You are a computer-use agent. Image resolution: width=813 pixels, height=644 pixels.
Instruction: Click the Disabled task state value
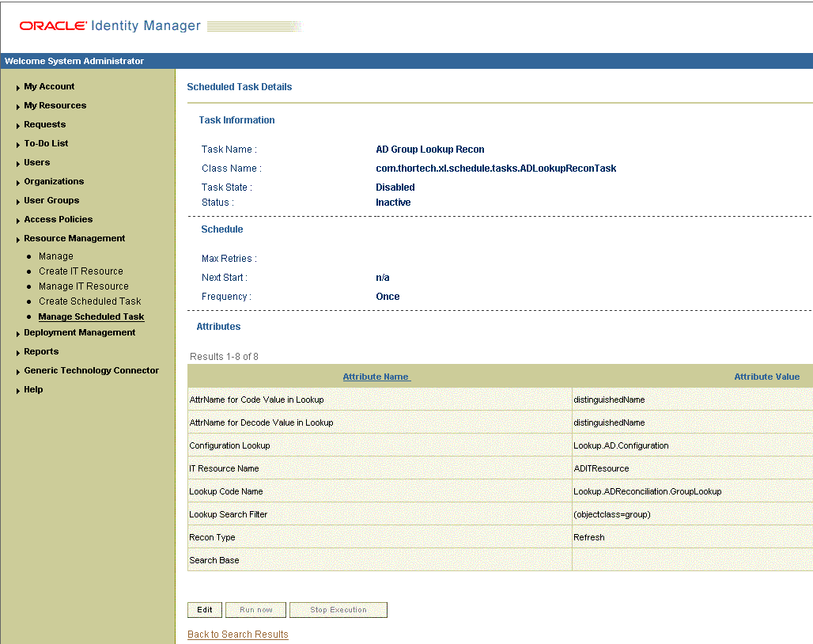395,188
